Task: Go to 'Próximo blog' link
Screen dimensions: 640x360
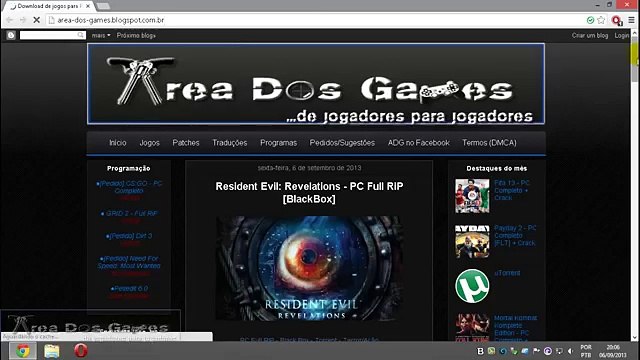Action: pos(136,36)
